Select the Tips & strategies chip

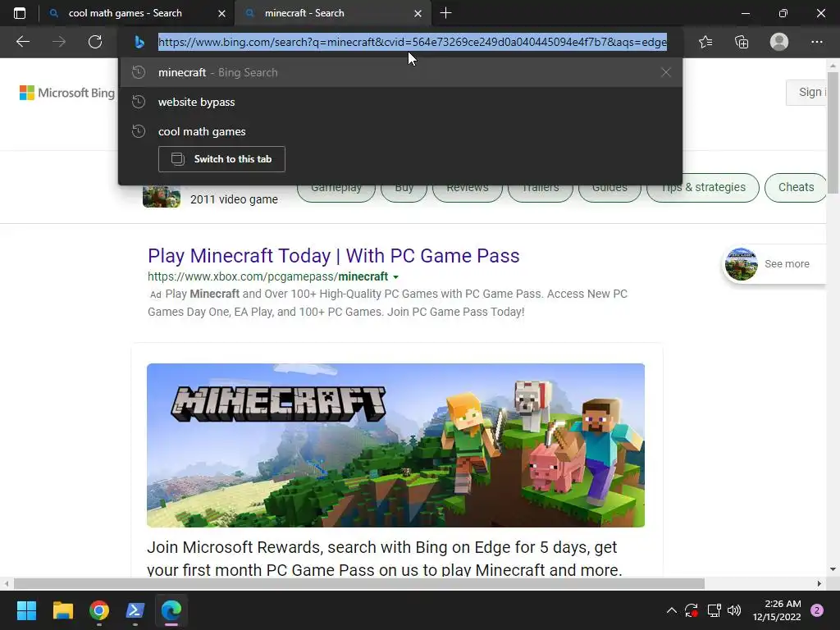(703, 188)
